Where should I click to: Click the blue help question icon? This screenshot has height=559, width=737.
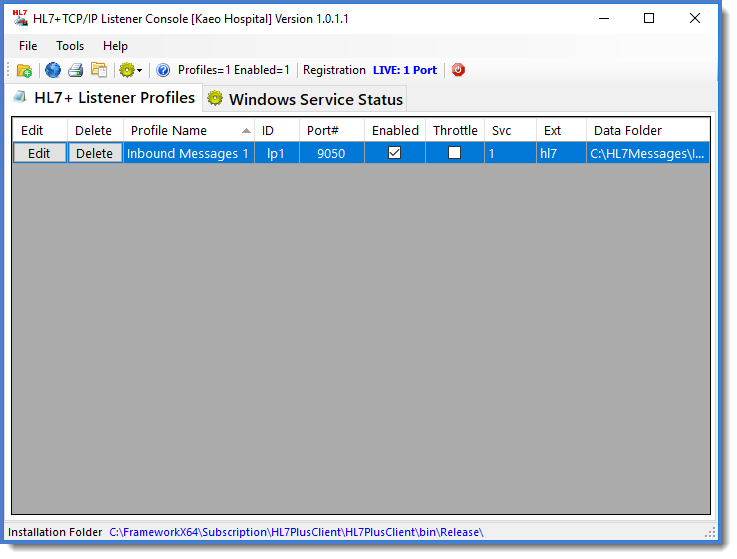[163, 71]
